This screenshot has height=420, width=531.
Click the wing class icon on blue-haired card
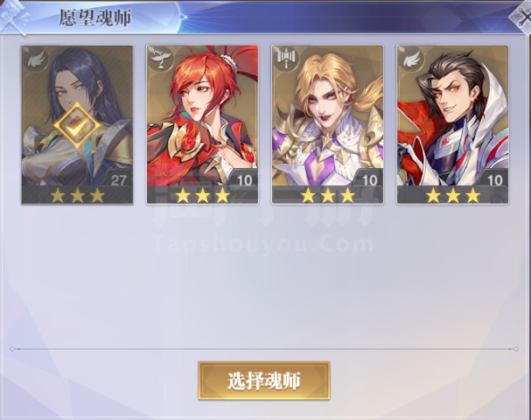[x=36, y=59]
